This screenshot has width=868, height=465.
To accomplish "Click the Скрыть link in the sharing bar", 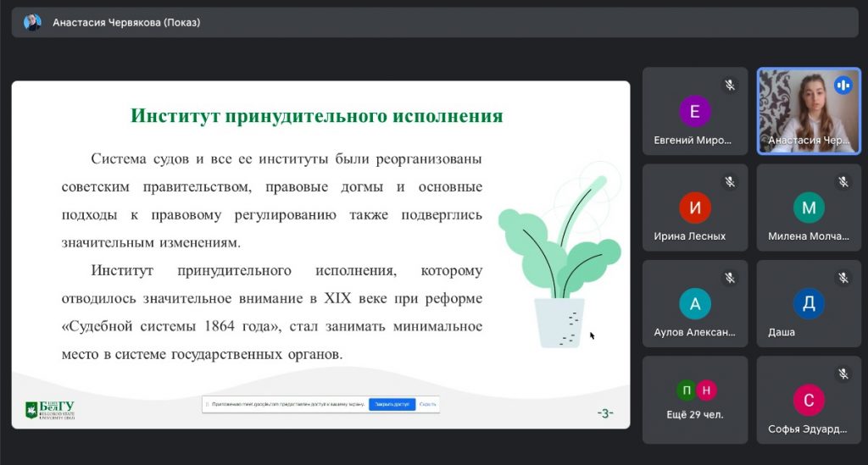I will [427, 404].
